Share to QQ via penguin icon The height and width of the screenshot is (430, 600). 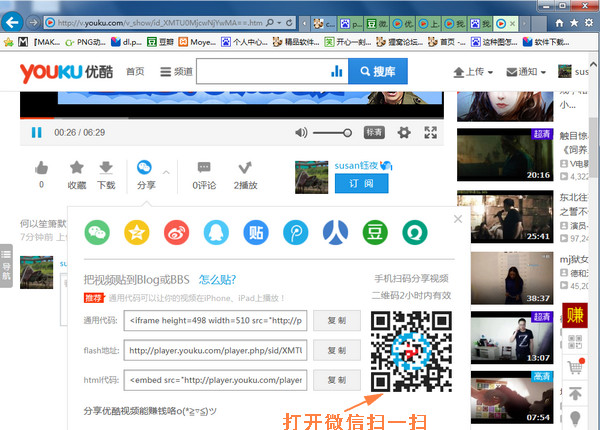[x=216, y=232]
